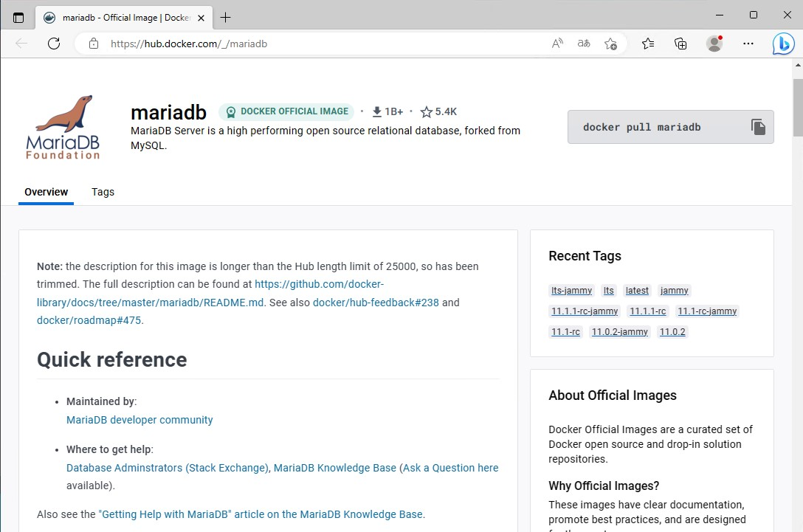Click the Why Official Images? heading

click(604, 486)
